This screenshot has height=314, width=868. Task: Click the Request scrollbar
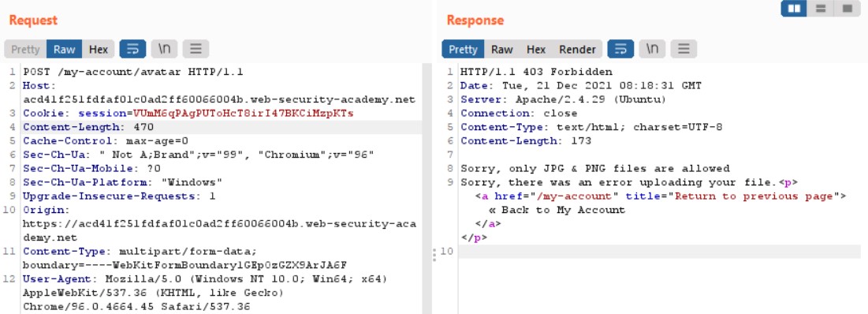(427, 189)
